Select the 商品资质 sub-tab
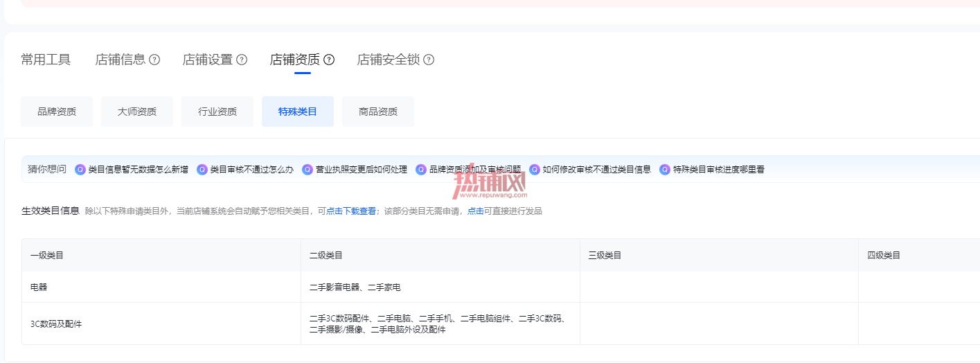This screenshot has width=980, height=363. pos(378,112)
